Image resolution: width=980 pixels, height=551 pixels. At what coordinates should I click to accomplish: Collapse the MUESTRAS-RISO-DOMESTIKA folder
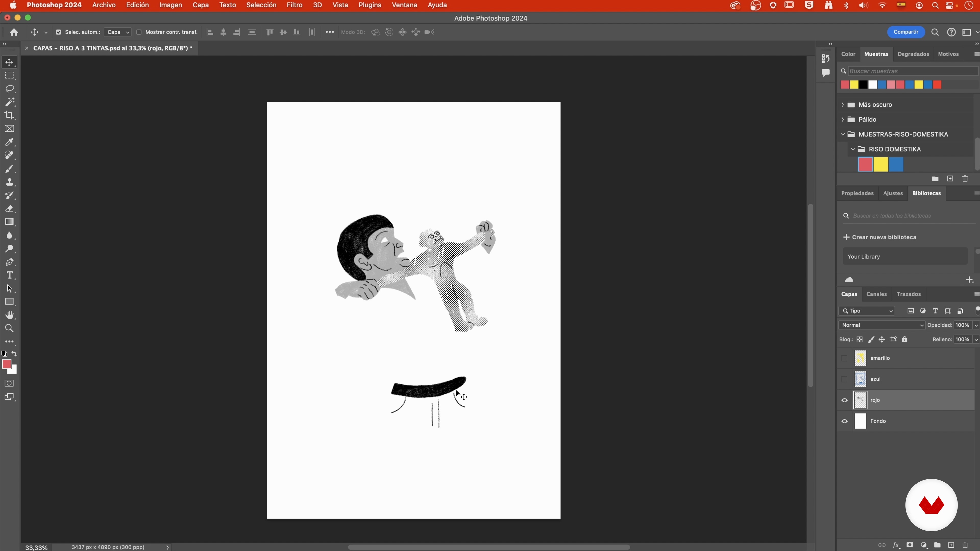843,134
